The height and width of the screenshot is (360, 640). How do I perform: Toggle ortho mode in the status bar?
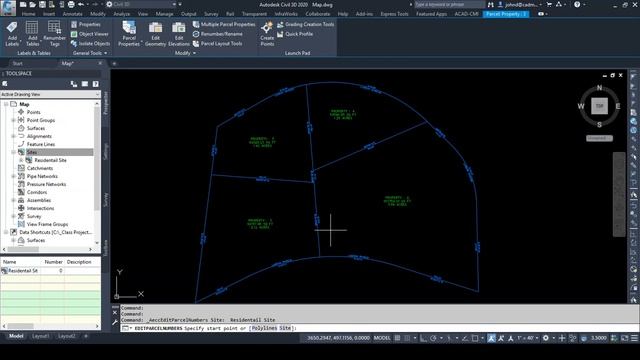[x=423, y=338]
